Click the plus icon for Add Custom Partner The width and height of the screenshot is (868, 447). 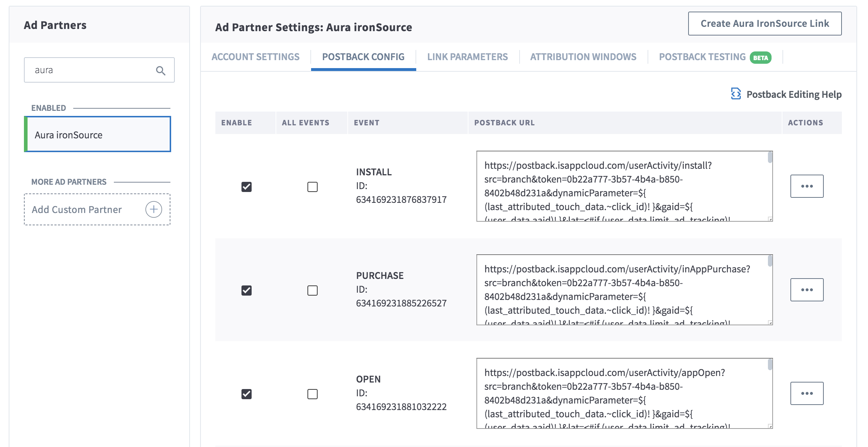tap(154, 209)
